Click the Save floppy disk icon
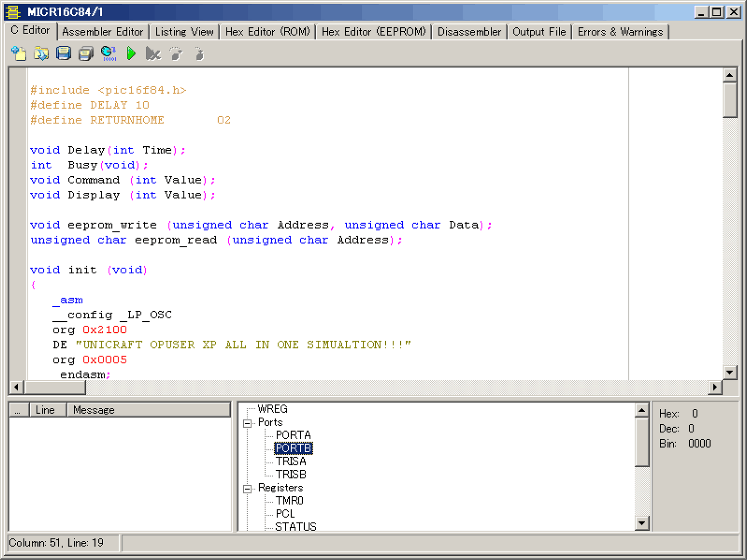Screen dimensions: 747x560 [63, 54]
